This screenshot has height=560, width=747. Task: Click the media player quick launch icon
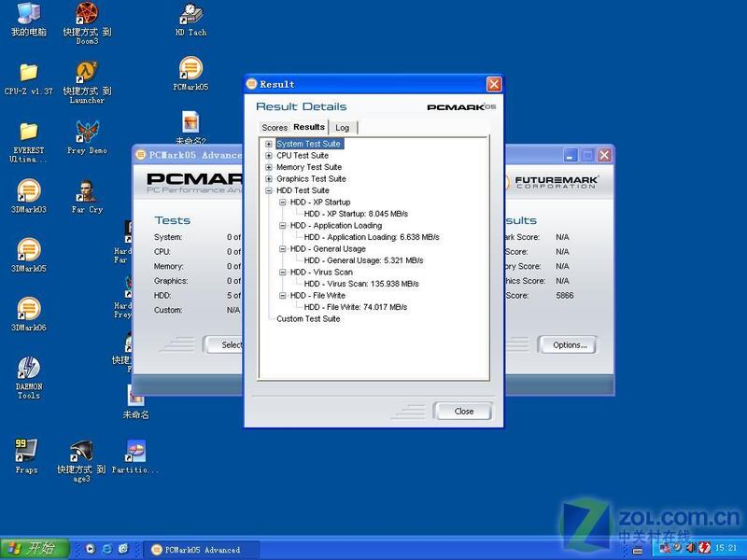click(x=90, y=549)
